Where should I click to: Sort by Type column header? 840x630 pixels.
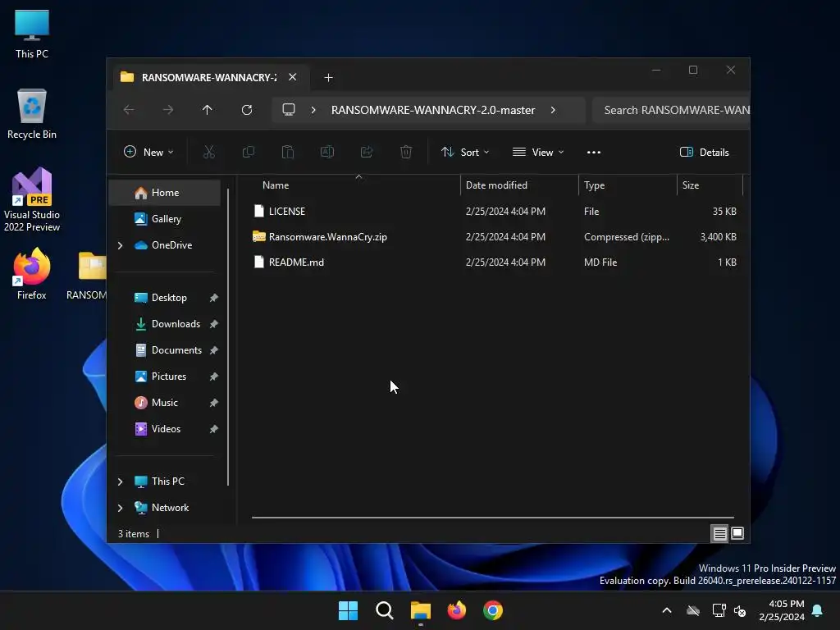coord(628,185)
